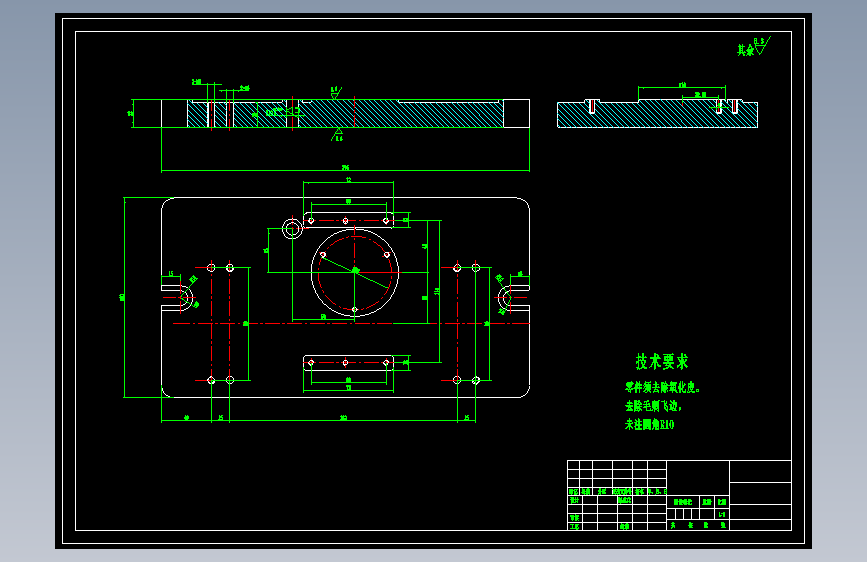Click the hatched right-side section view
The height and width of the screenshot is (562, 867).
coord(657,114)
